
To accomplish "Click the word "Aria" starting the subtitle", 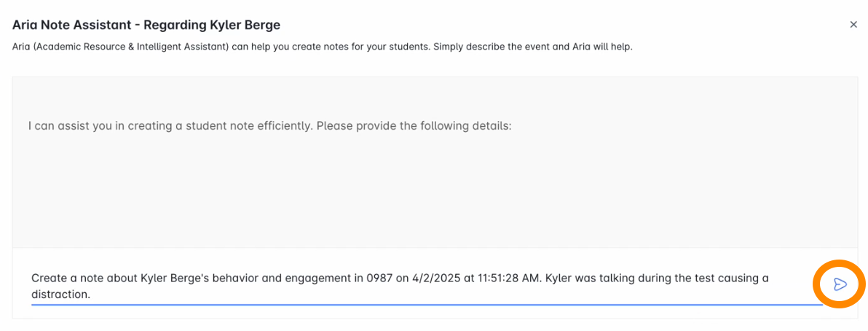I will click(21, 47).
